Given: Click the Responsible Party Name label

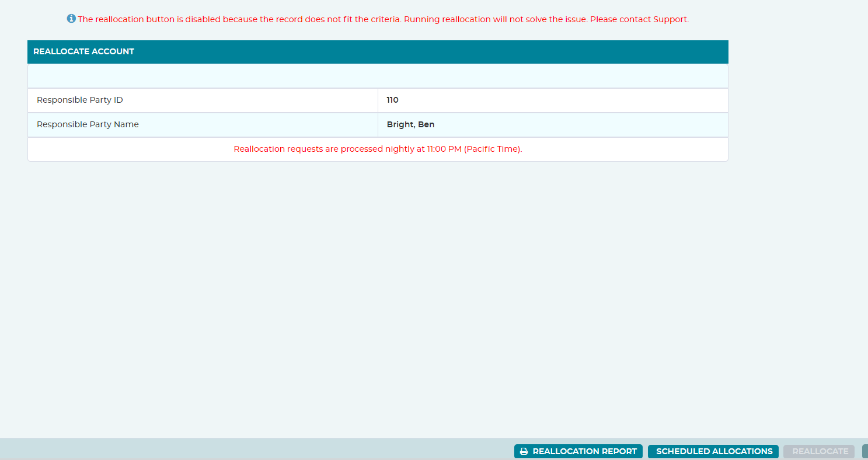Looking at the screenshot, I should 88,124.
